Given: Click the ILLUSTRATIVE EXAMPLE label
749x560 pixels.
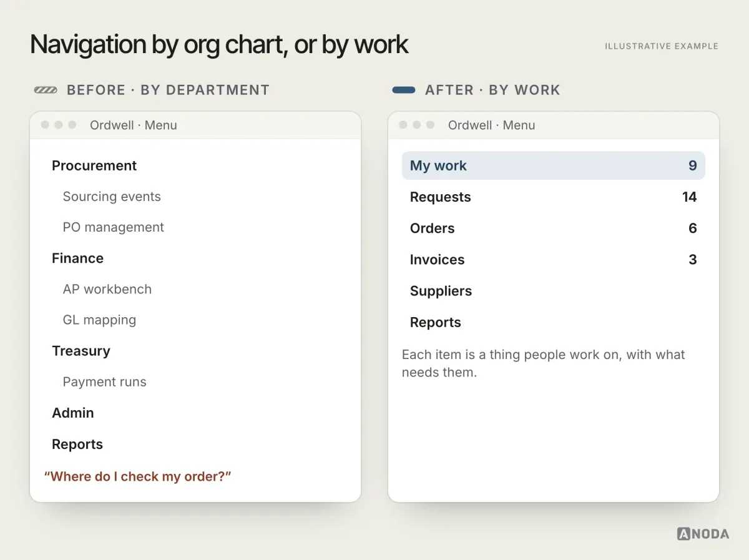Looking at the screenshot, I should [x=662, y=46].
